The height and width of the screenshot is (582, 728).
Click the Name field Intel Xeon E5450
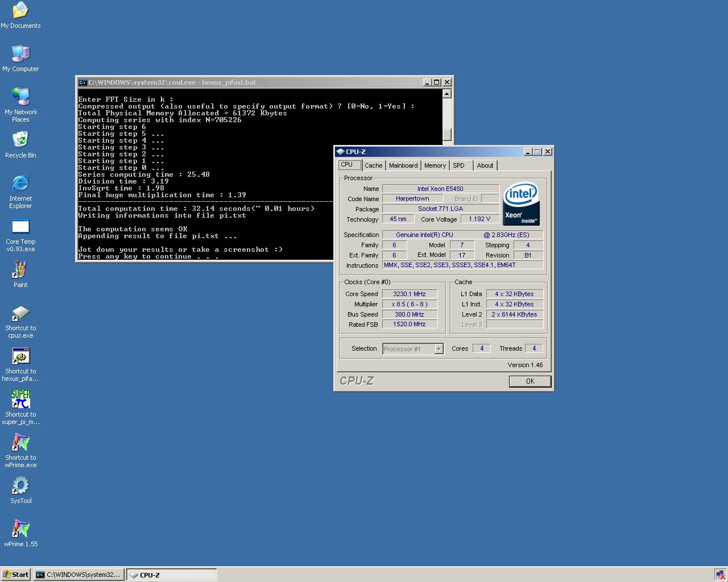click(x=441, y=189)
